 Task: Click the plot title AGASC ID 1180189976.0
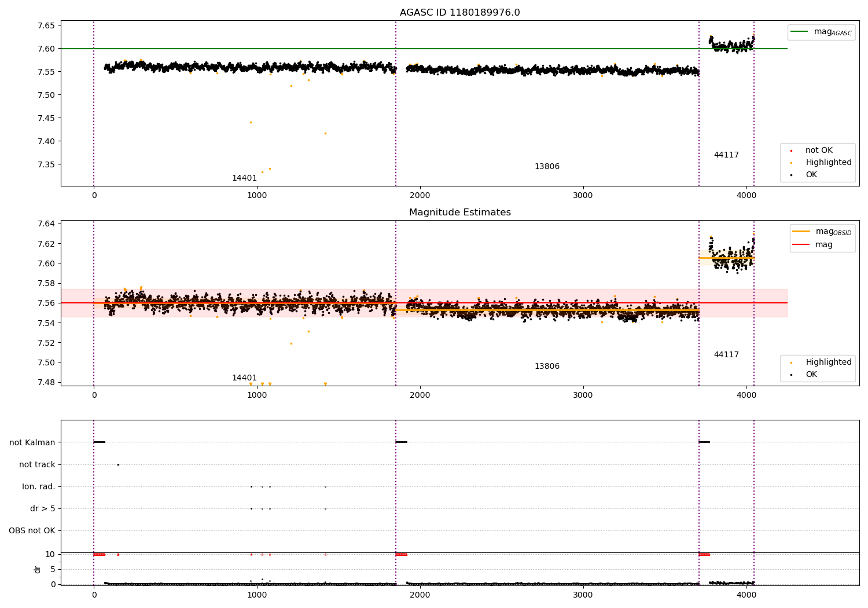pyautogui.click(x=459, y=13)
